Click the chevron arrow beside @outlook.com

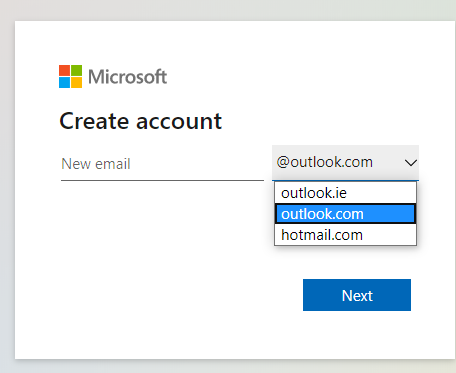[x=411, y=163]
